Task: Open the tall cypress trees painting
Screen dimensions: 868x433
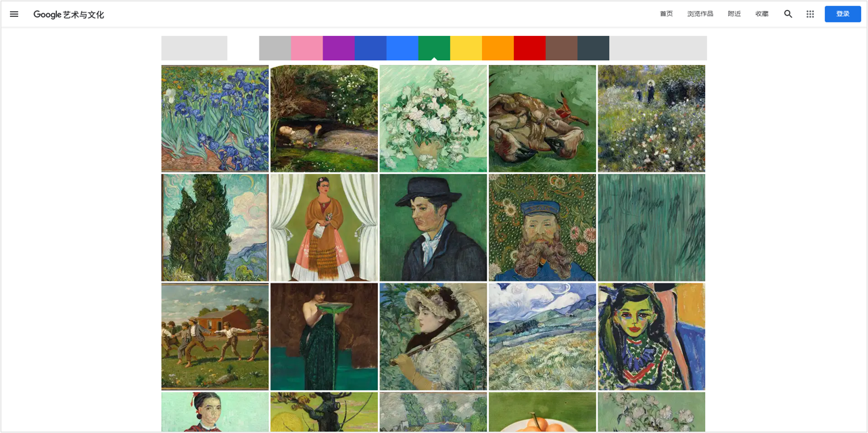Action: coord(215,227)
